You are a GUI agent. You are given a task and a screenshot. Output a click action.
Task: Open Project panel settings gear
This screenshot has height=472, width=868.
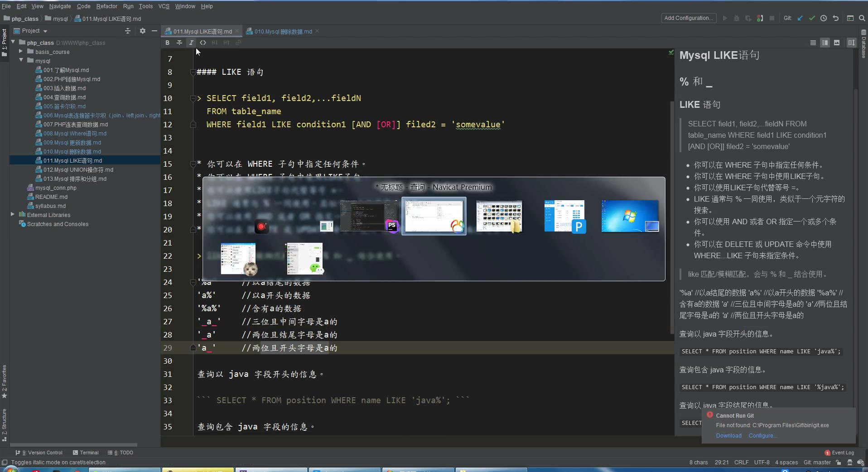point(143,31)
